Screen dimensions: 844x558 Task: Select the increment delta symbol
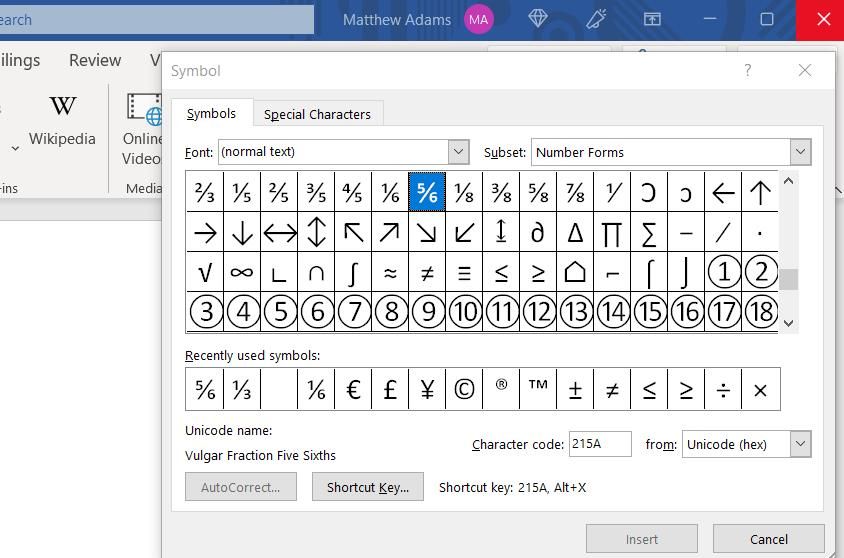575,232
